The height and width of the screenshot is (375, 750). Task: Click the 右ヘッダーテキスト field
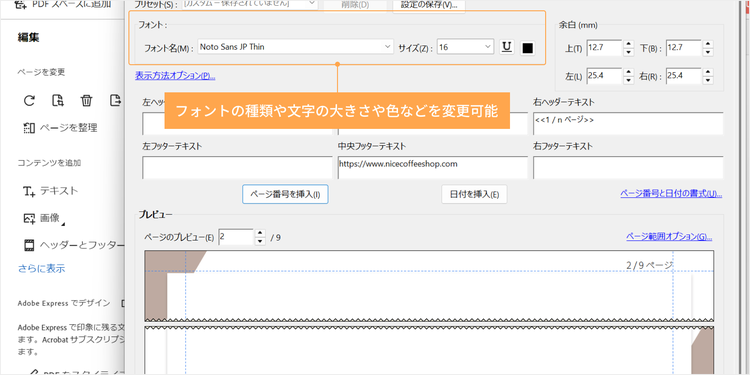click(628, 123)
